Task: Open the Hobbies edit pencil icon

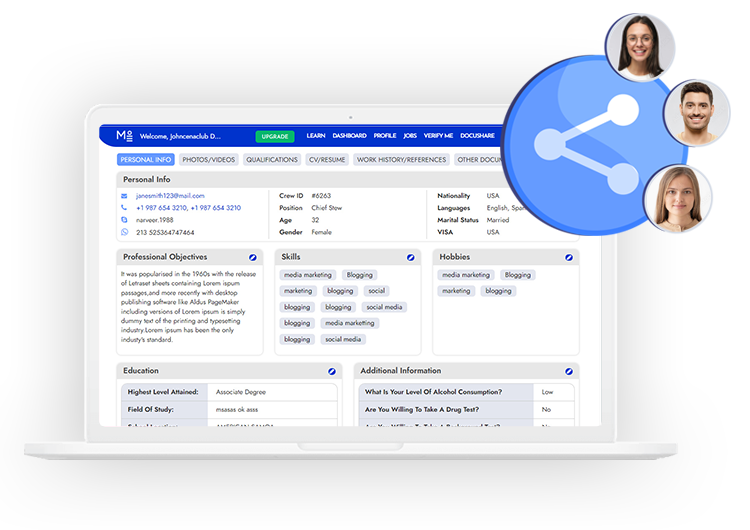Action: (x=569, y=257)
